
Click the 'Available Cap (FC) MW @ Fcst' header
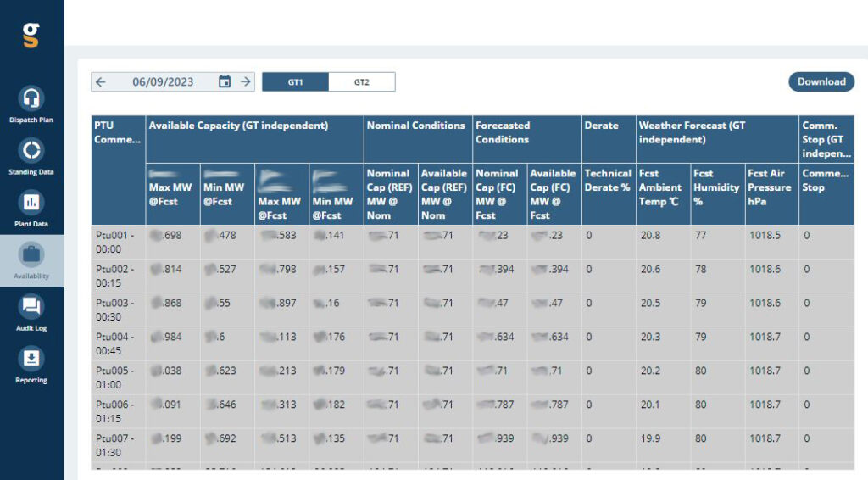click(x=554, y=193)
